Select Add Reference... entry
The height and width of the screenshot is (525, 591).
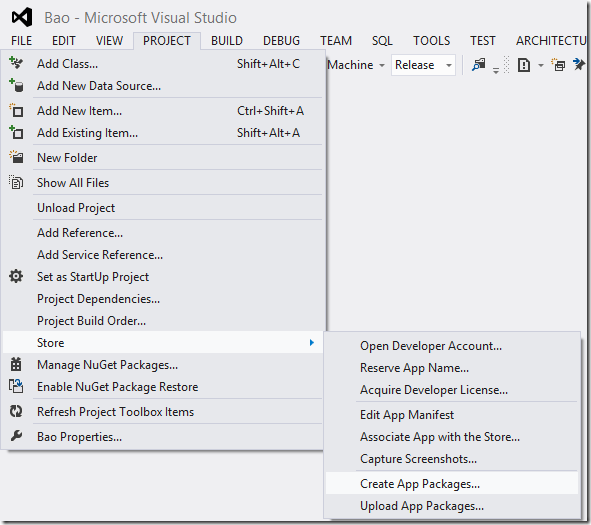tap(163, 233)
